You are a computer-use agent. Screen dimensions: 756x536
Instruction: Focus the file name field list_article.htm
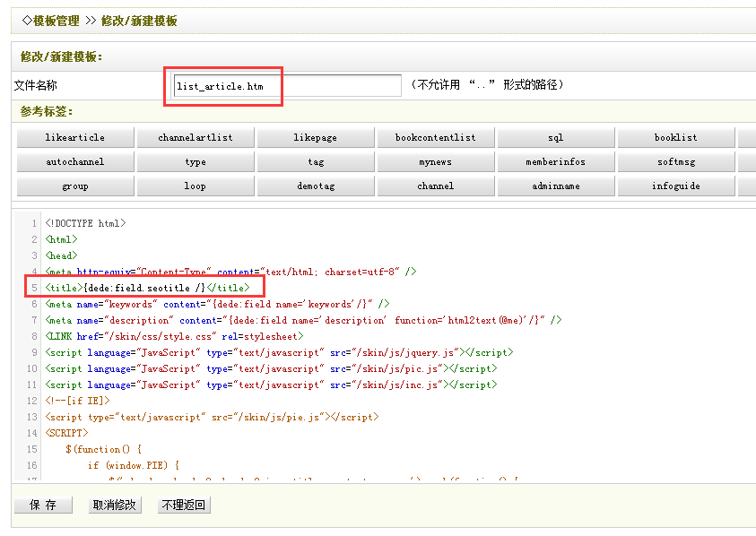287,86
